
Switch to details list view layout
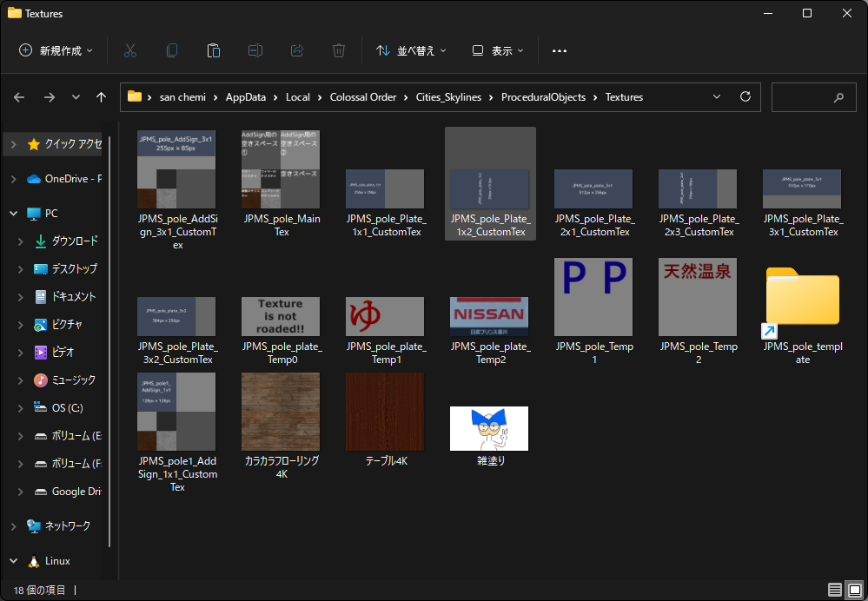click(834, 590)
